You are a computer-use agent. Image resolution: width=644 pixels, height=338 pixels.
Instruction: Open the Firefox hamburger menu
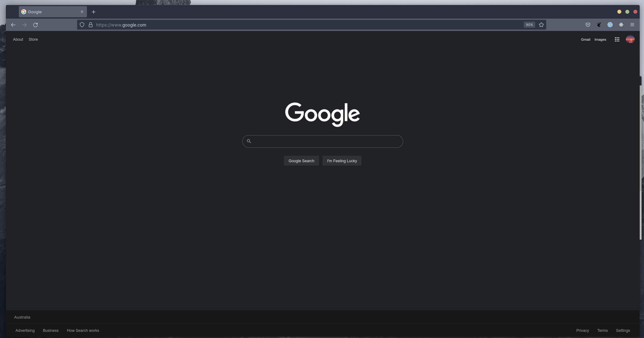click(x=632, y=25)
